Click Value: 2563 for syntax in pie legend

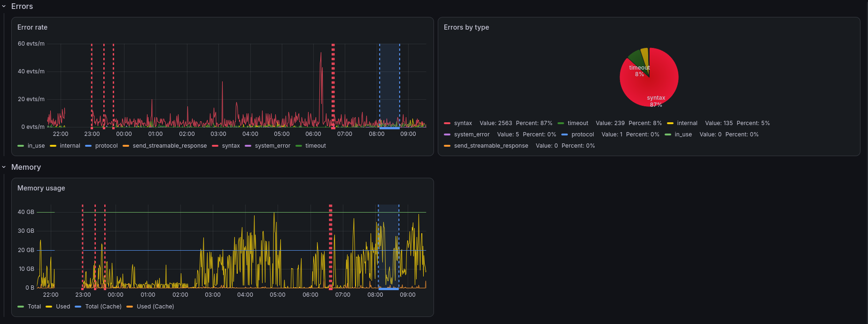[496, 123]
